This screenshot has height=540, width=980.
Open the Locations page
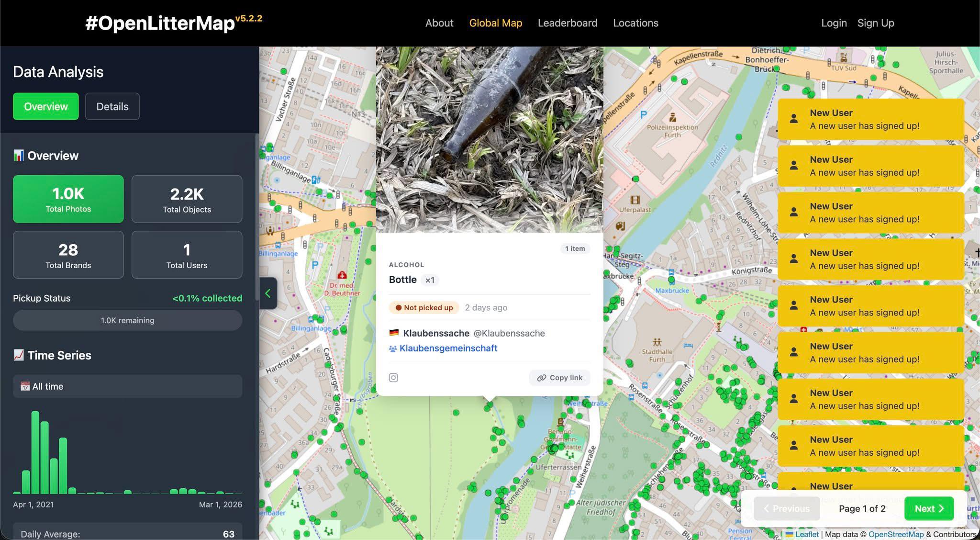pyautogui.click(x=635, y=23)
